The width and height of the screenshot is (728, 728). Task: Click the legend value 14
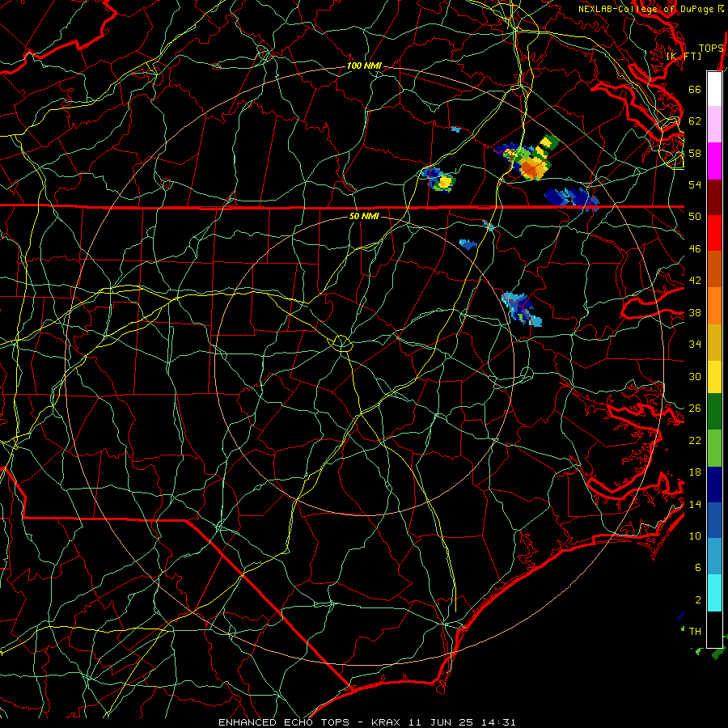click(695, 504)
